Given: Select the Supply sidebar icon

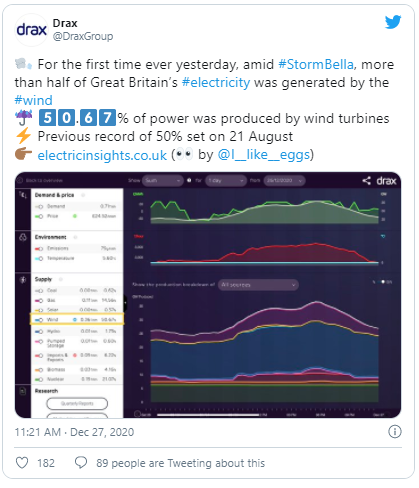Looking at the screenshot, I should pos(23,279).
